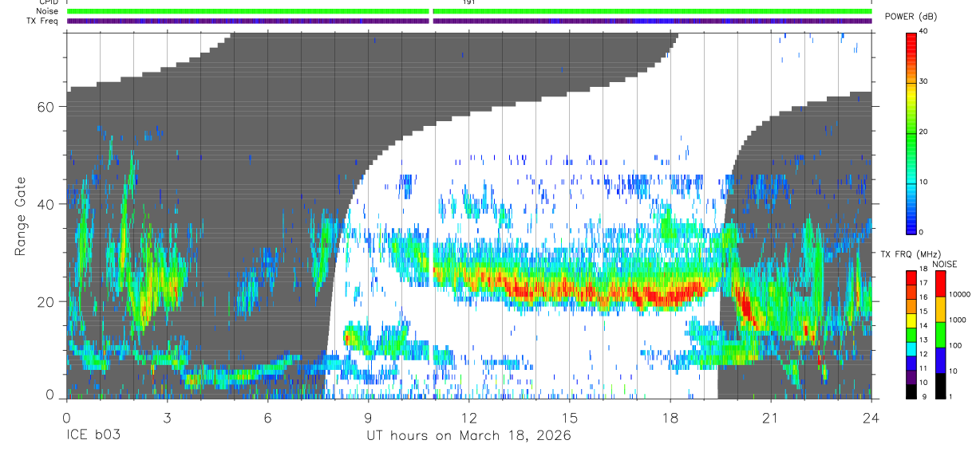980x452 pixels.
Task: Click the POWER gradient color bar
Action: [x=911, y=132]
